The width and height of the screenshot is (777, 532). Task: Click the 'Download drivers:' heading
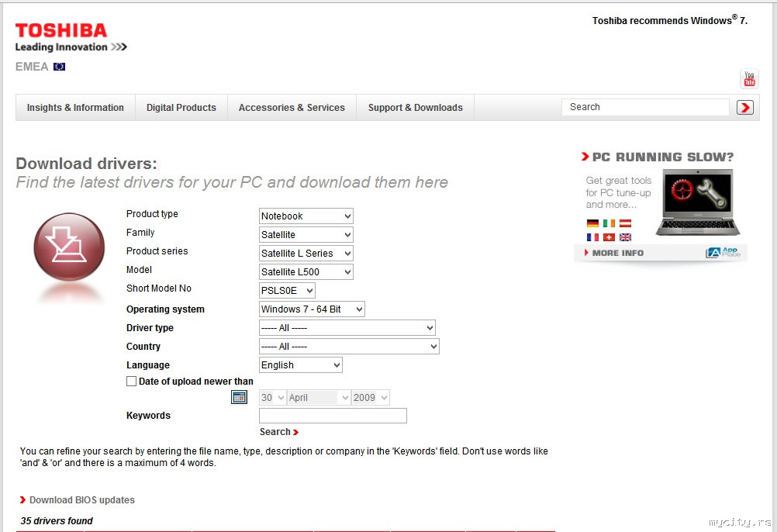click(x=86, y=164)
